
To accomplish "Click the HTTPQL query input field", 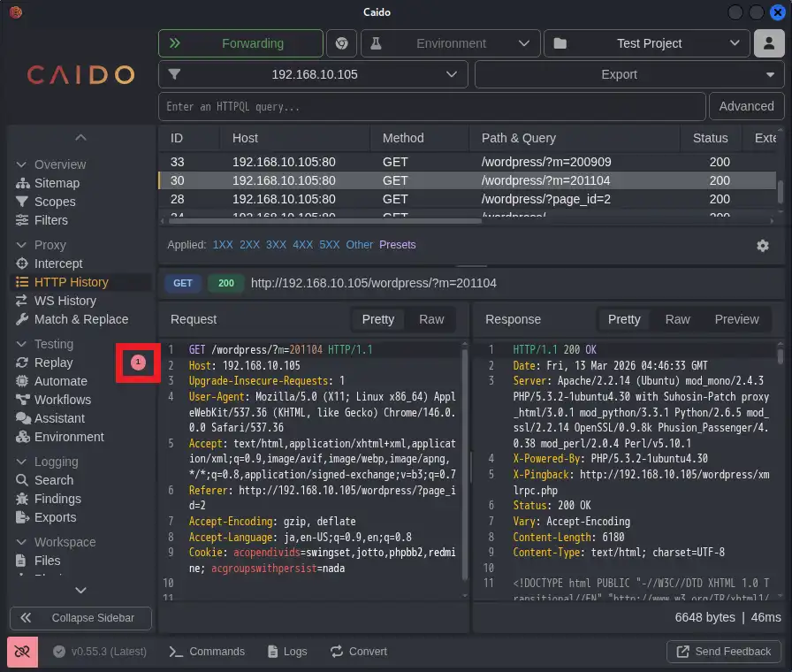I will (x=432, y=107).
